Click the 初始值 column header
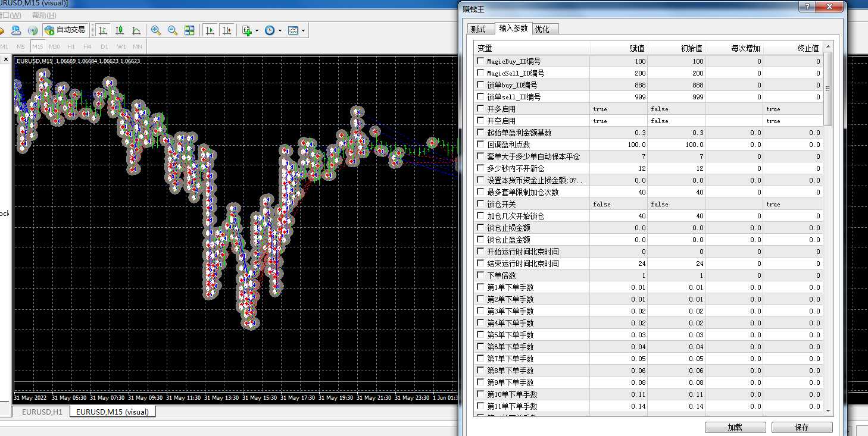Viewport: 868px width, 436px height. point(676,48)
